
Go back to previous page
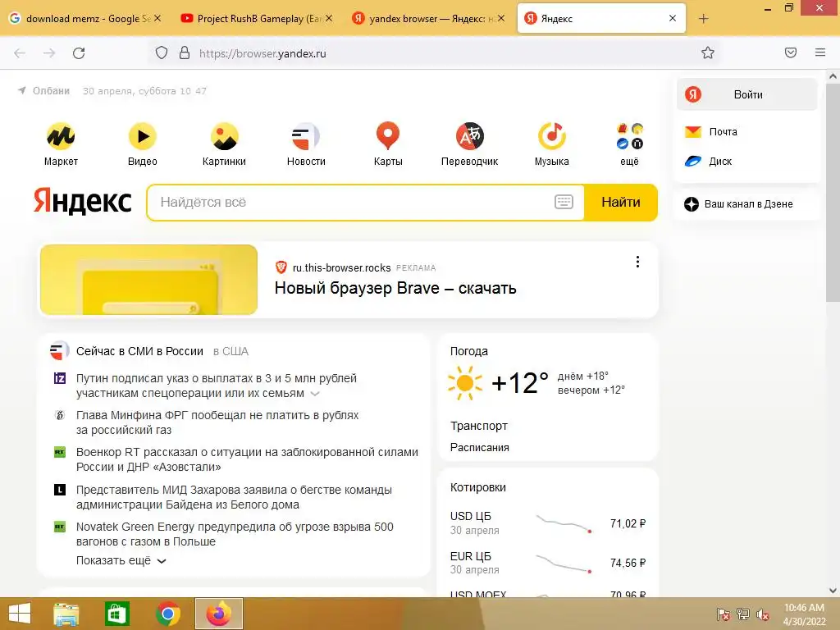20,53
